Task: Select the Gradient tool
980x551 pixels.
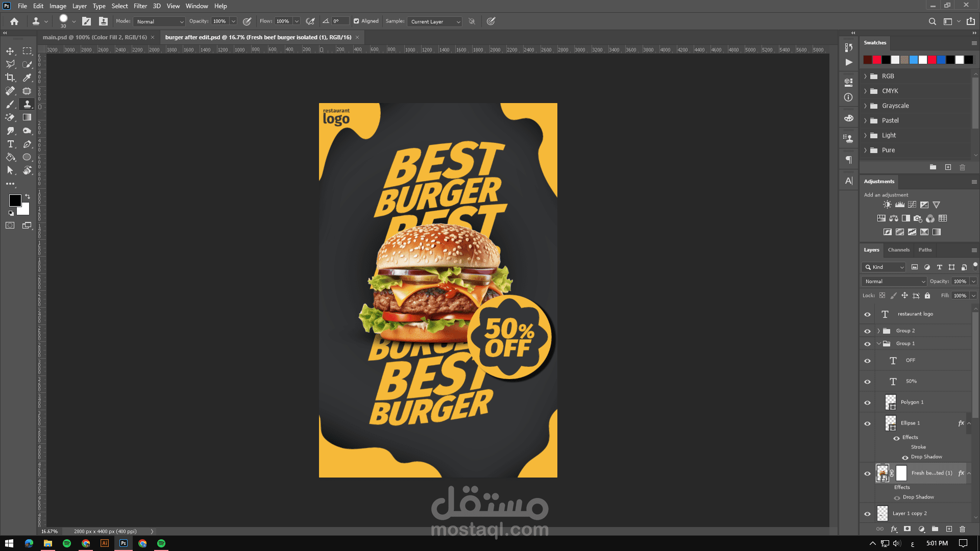Action: (27, 117)
